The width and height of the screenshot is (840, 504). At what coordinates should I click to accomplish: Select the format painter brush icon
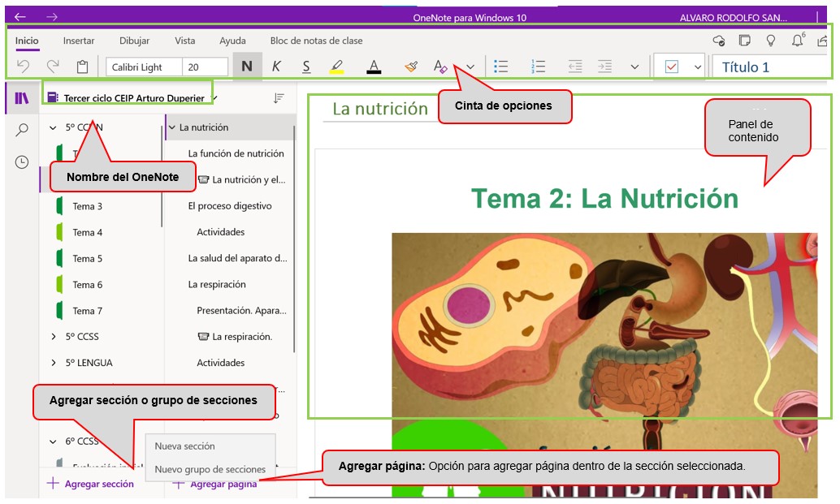click(410, 67)
